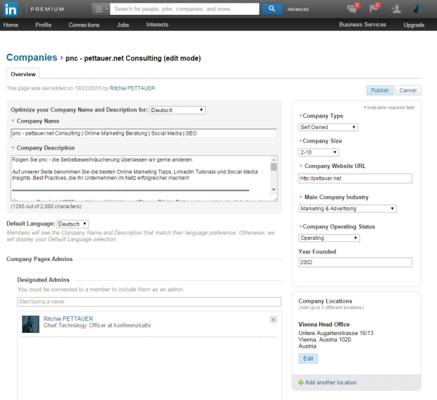The image size is (437, 400).
Task: Click the LinkedIn logo icon
Action: [10, 9]
